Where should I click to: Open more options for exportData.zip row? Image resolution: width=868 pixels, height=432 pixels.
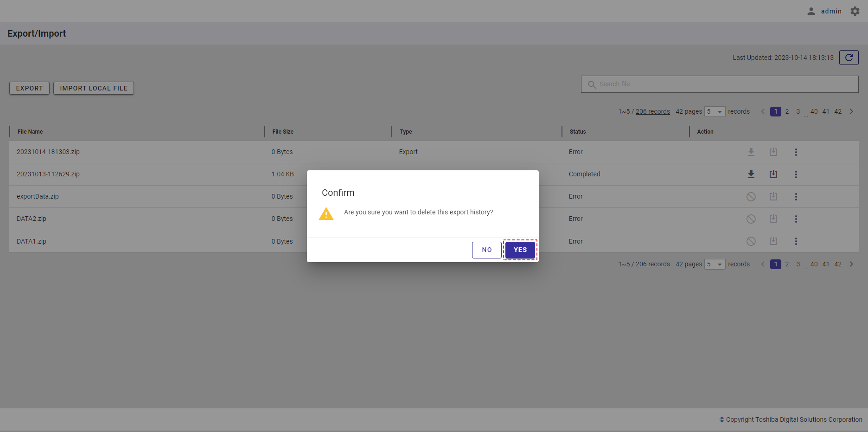coord(796,197)
